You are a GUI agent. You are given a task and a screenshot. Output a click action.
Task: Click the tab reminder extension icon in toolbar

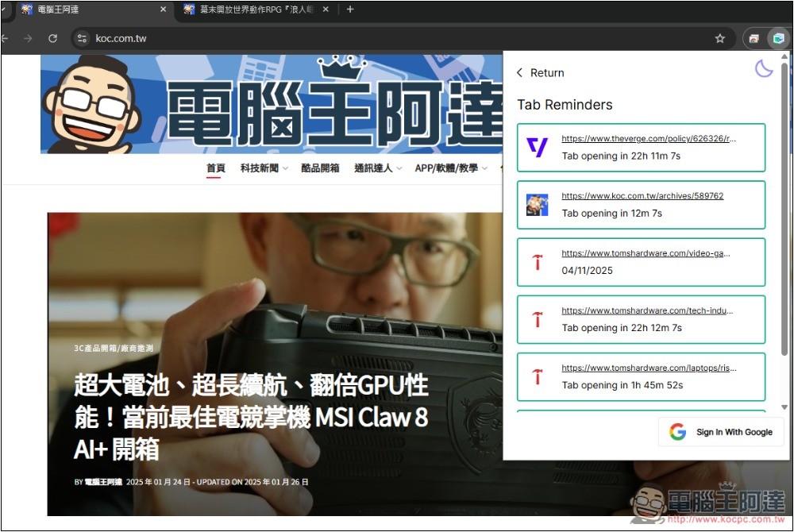[778, 38]
